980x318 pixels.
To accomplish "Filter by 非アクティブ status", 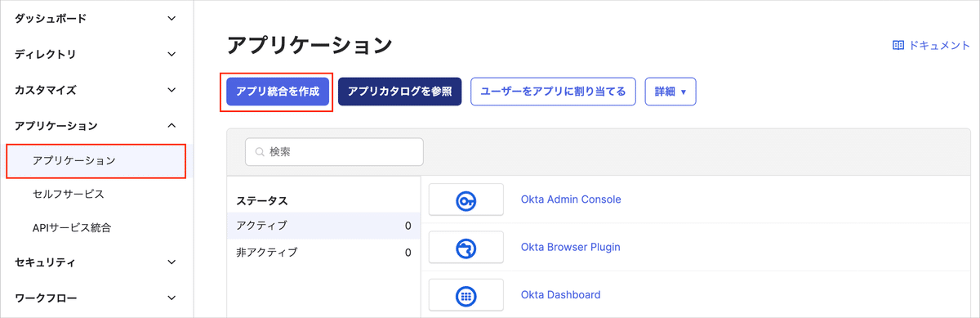I will point(323,253).
